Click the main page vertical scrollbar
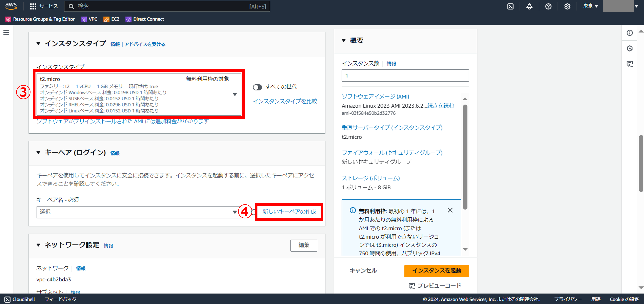644x304 pixels. click(x=641, y=164)
